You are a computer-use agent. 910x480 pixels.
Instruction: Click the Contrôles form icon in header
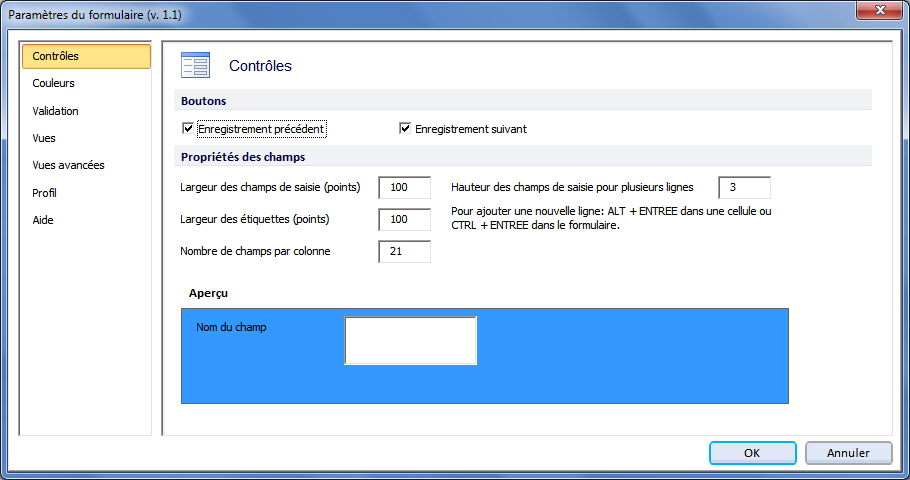point(195,65)
